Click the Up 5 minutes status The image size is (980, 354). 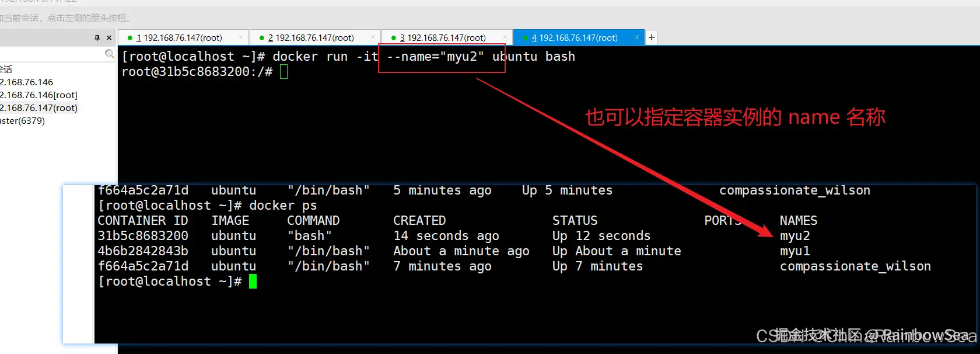567,190
